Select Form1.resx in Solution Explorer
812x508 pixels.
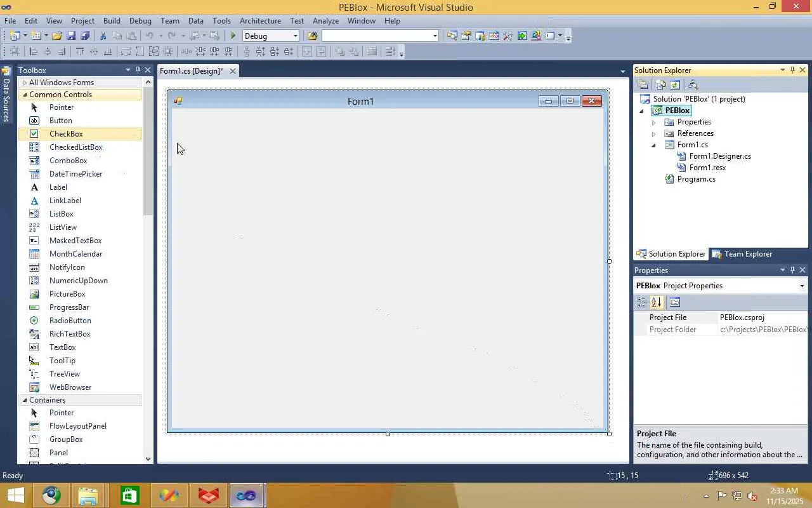pyautogui.click(x=707, y=168)
